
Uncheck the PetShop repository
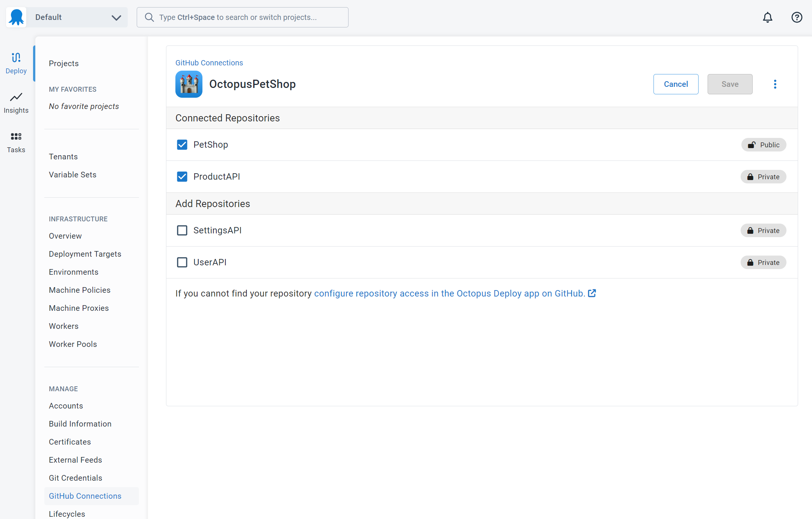coord(182,145)
